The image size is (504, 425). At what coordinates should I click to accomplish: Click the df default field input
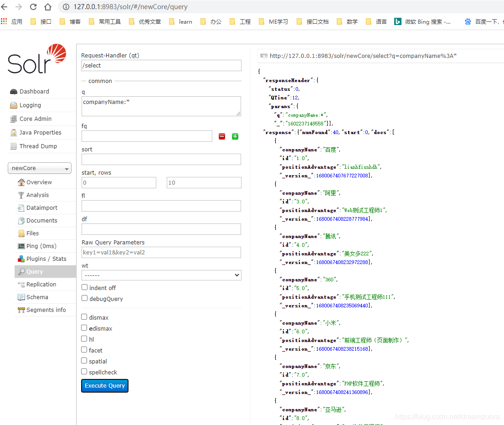(x=161, y=229)
